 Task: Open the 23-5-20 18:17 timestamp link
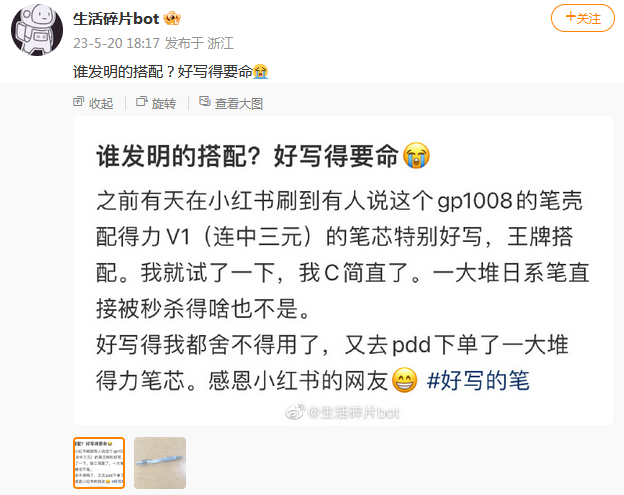coord(116,43)
